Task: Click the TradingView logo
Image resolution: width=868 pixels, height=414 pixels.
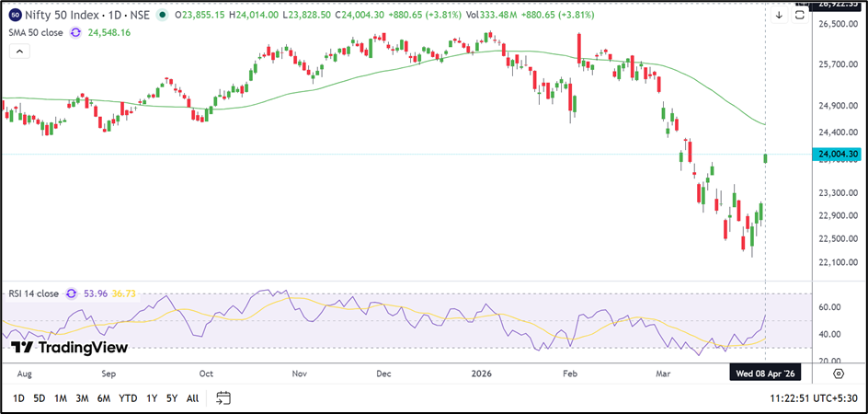Action: (70, 348)
